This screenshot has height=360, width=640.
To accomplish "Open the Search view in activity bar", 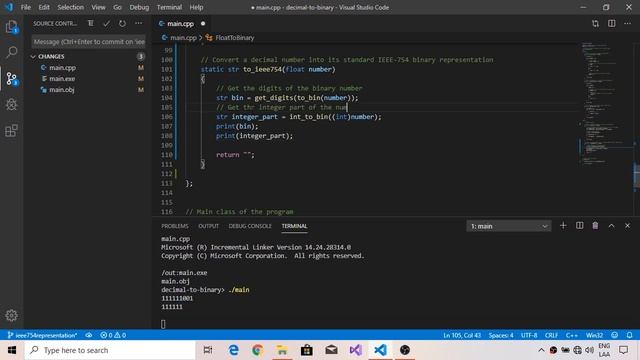I will [x=11, y=52].
